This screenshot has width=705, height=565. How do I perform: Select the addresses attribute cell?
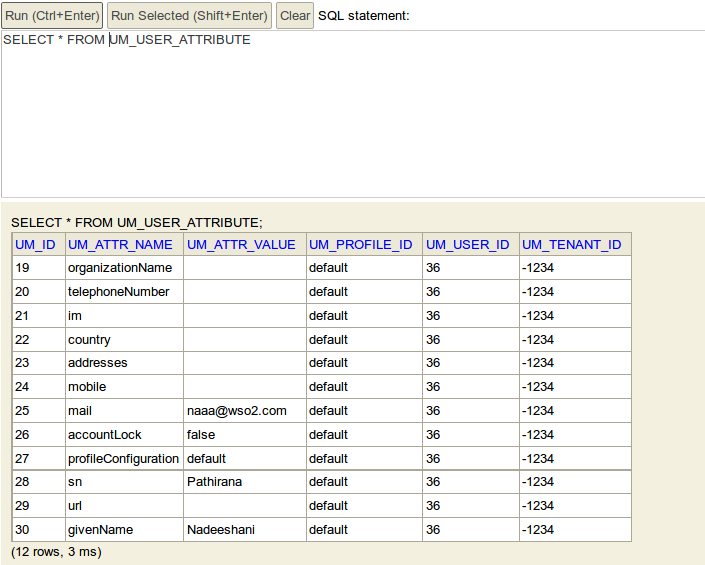125,363
